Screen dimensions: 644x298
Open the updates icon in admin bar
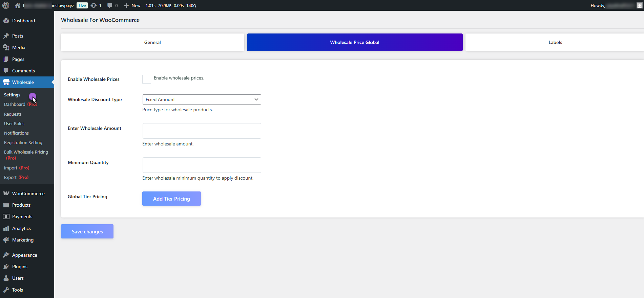coord(94,5)
